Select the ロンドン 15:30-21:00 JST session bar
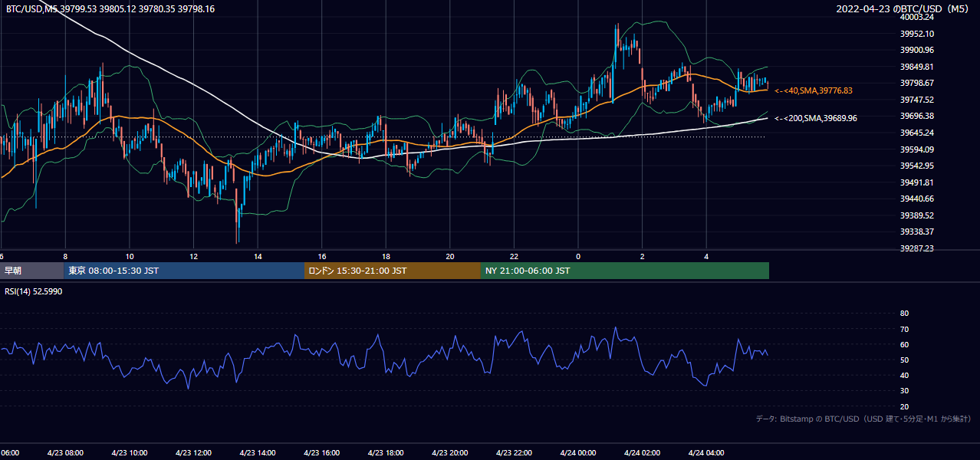The height and width of the screenshot is (460, 980). coord(393,271)
